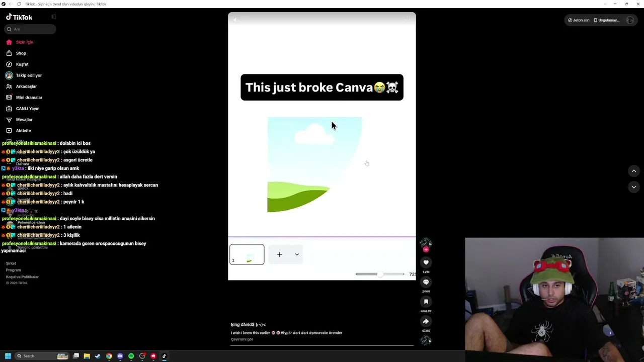
Task: Open CANLI Yayın live section
Action: [23, 109]
